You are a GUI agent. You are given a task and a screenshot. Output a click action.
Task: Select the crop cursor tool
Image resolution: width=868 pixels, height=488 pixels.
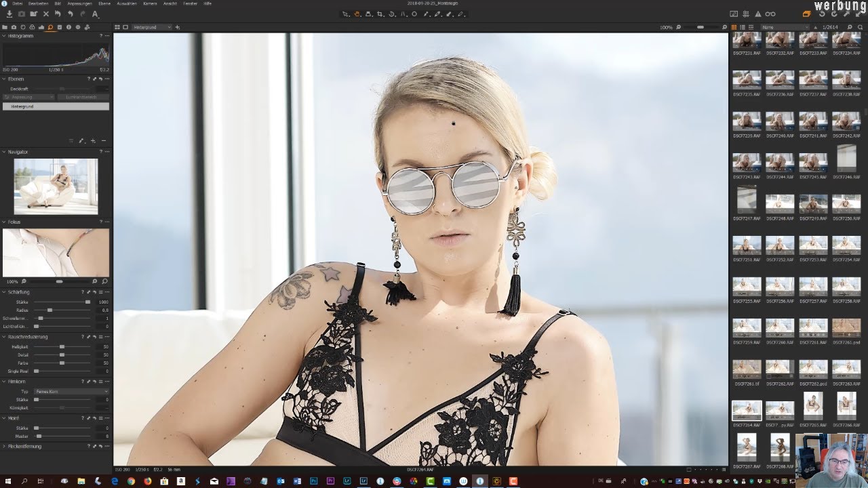point(380,14)
